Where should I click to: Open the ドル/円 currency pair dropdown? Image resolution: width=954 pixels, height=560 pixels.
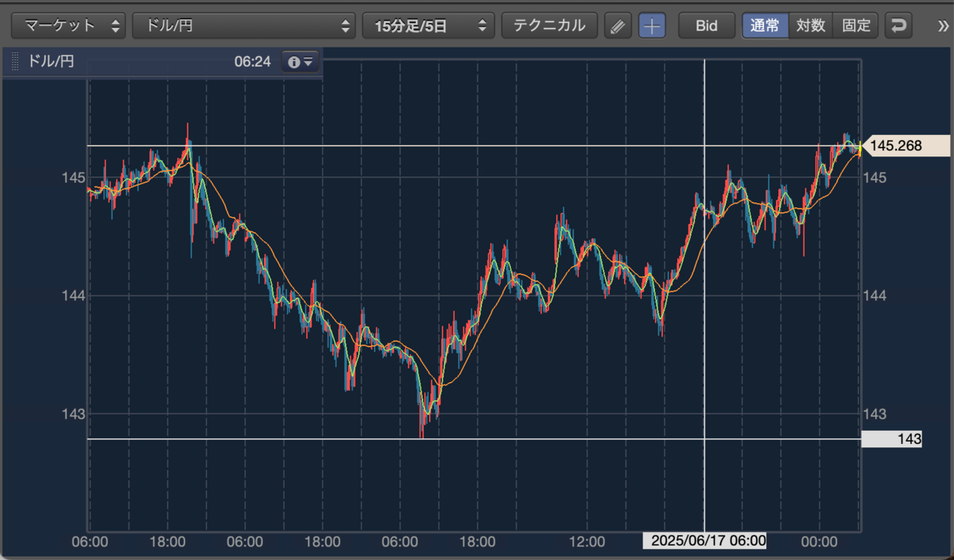(x=243, y=25)
